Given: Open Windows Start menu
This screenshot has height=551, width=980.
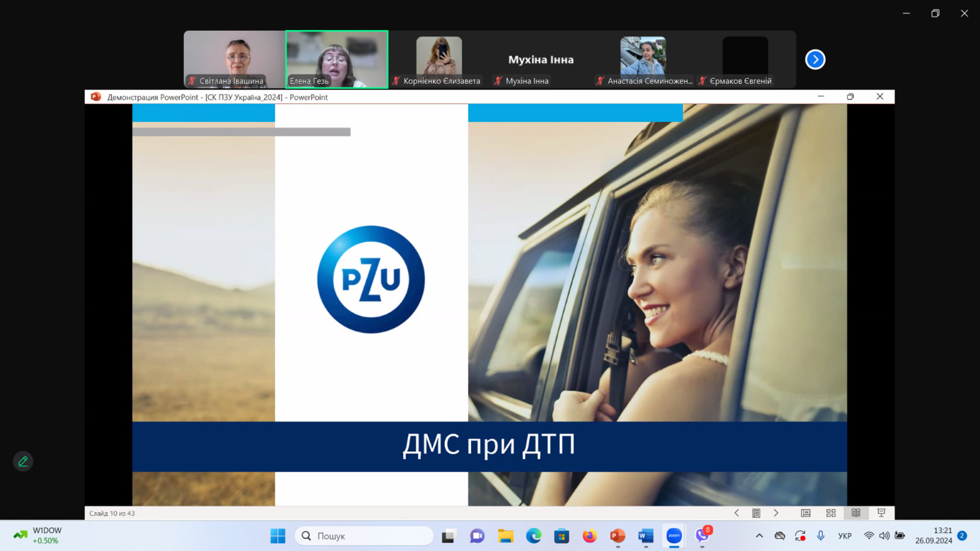Looking at the screenshot, I should click(x=278, y=536).
